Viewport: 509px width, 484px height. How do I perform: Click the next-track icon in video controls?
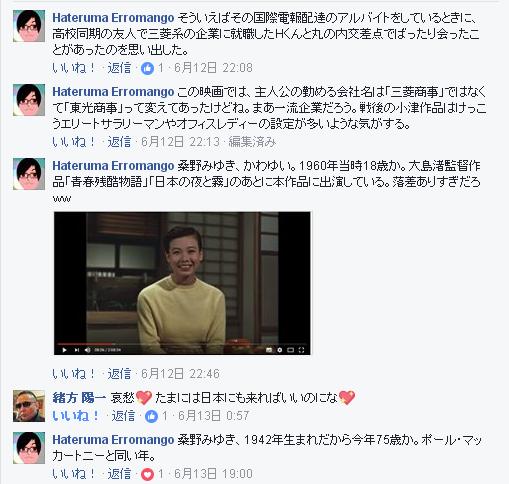(x=76, y=350)
